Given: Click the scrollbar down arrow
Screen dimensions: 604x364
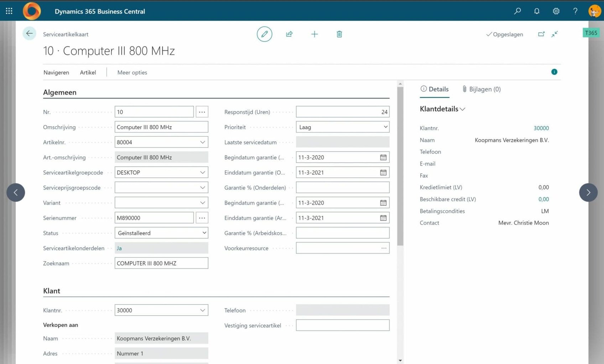Looking at the screenshot, I should 400,360.
